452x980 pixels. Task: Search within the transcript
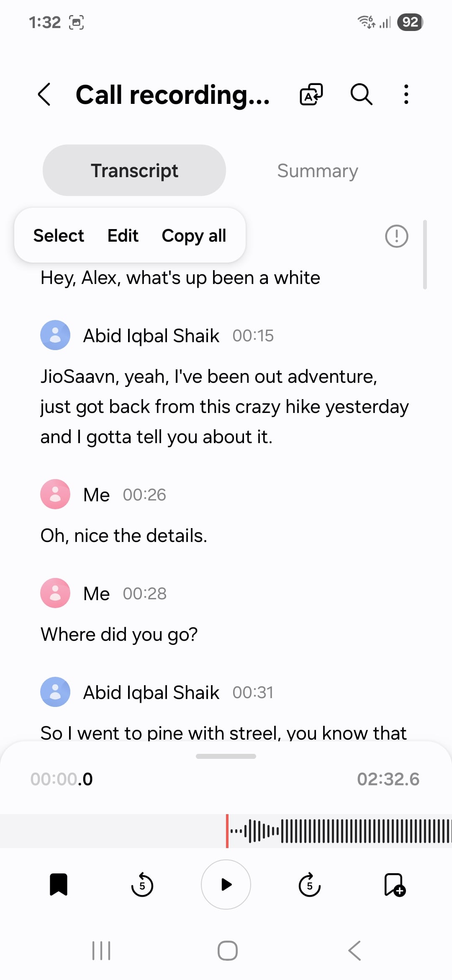click(x=361, y=94)
